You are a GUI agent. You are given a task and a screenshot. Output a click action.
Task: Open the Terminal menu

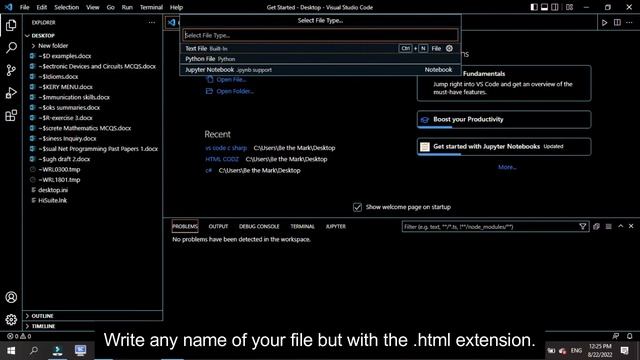[x=151, y=7]
